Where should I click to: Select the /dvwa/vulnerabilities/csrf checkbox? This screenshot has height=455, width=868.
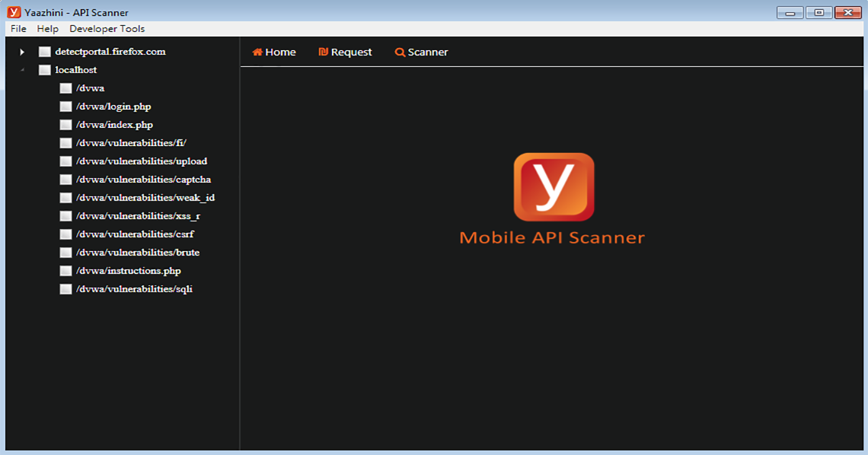[x=66, y=234]
